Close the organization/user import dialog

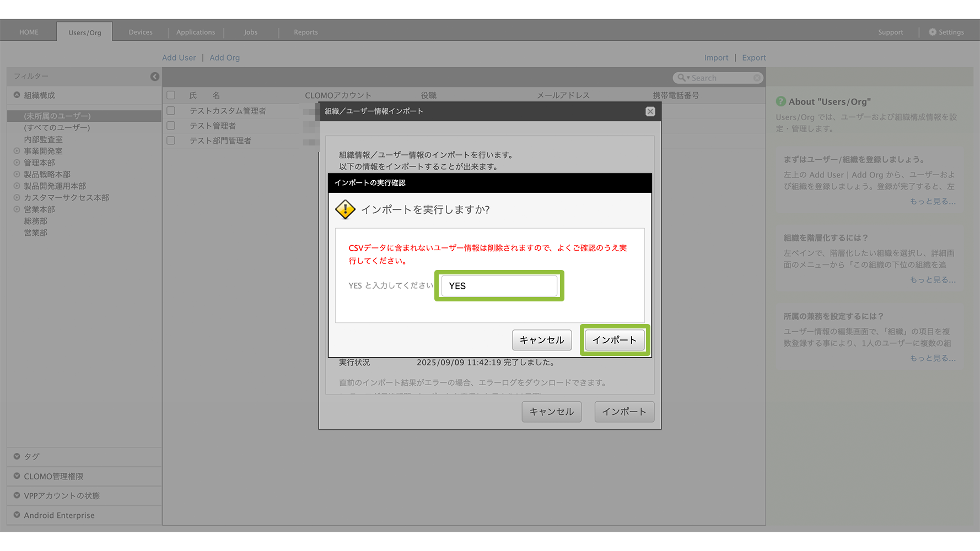(x=650, y=111)
